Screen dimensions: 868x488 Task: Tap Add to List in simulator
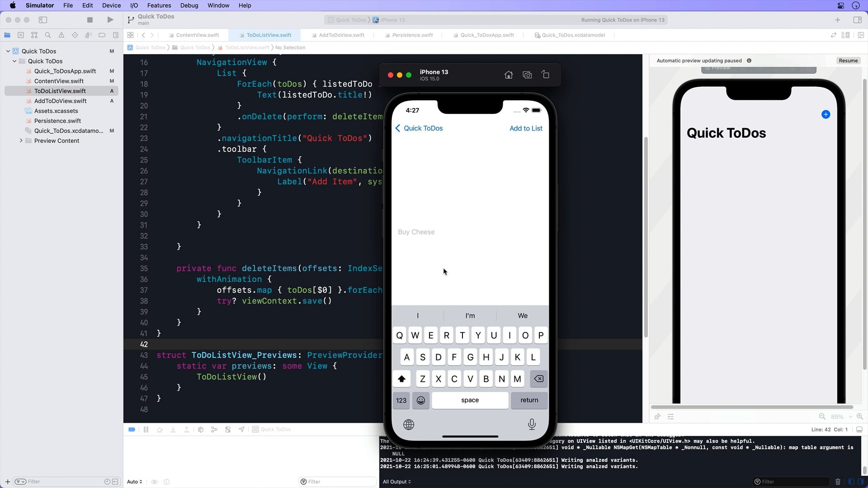526,128
